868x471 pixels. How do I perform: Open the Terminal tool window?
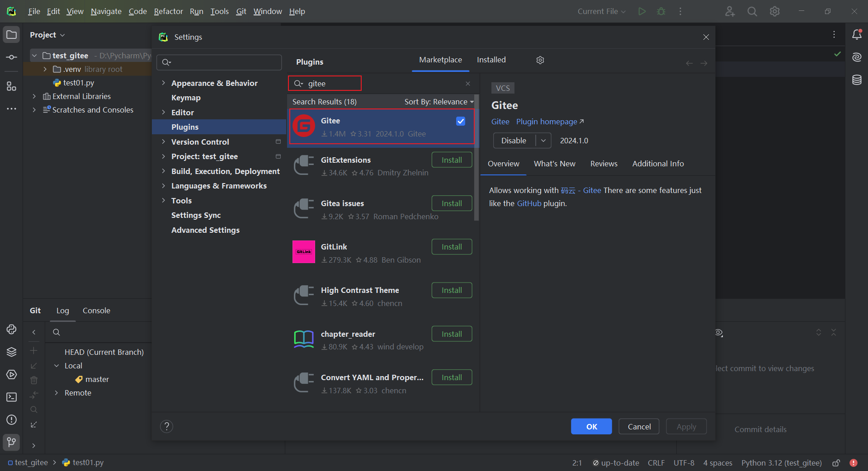[11, 397]
